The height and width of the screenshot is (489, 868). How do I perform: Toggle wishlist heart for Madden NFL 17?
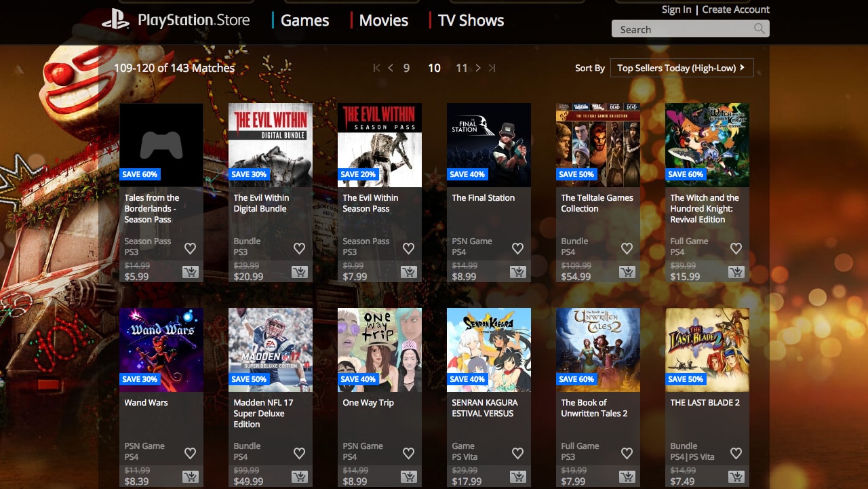point(299,454)
